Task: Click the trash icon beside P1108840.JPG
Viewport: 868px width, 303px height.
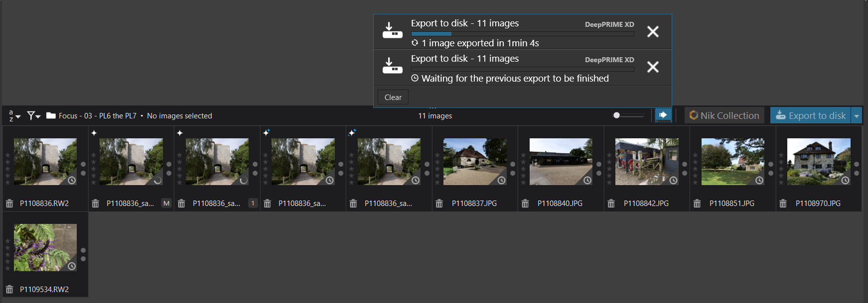Action: coord(525,203)
